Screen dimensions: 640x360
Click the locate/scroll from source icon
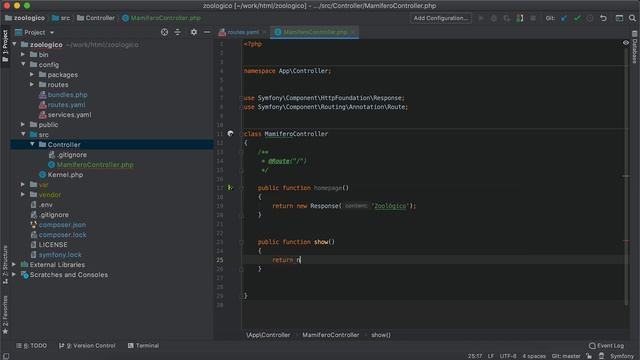pos(164,32)
